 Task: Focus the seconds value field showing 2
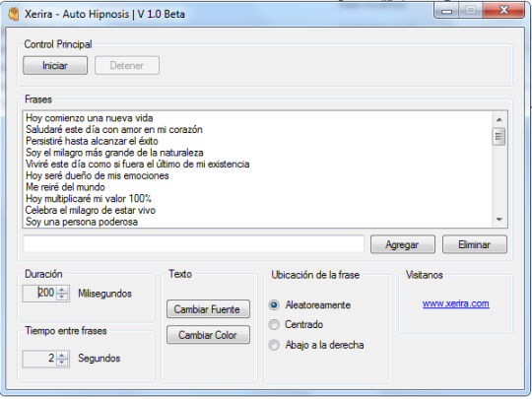click(39, 359)
